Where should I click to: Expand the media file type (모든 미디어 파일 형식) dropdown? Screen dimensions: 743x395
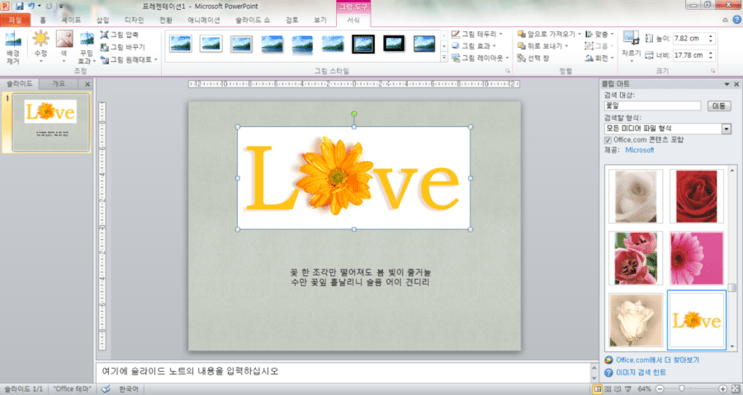point(726,128)
